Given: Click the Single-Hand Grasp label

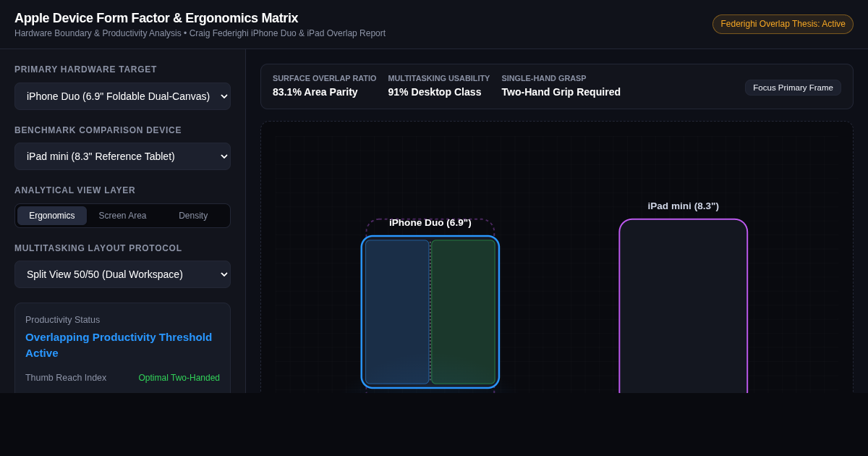Looking at the screenshot, I should coord(544,78).
